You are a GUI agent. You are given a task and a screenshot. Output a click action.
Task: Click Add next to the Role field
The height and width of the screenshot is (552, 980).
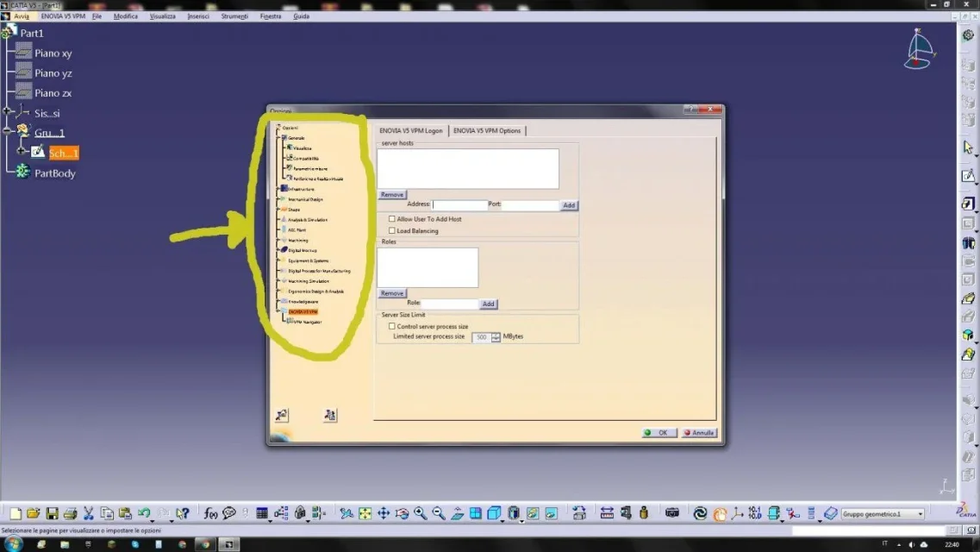tap(488, 304)
